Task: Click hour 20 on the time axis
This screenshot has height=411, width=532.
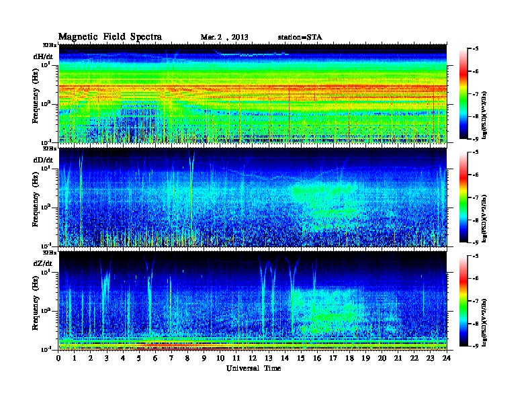Action: (382, 359)
